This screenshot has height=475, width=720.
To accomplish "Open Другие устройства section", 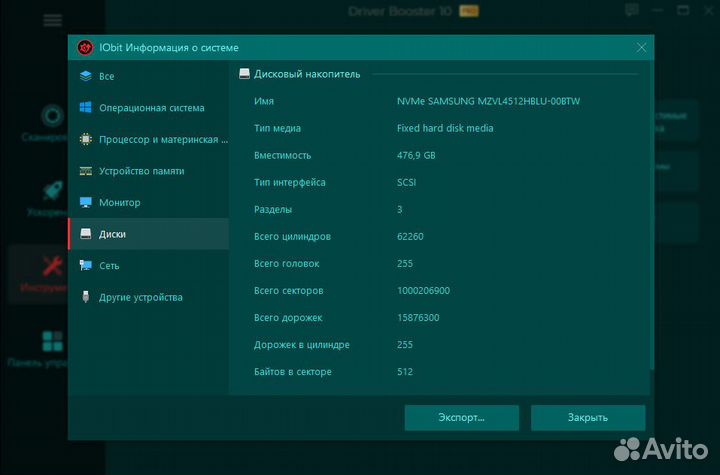I will (x=148, y=297).
